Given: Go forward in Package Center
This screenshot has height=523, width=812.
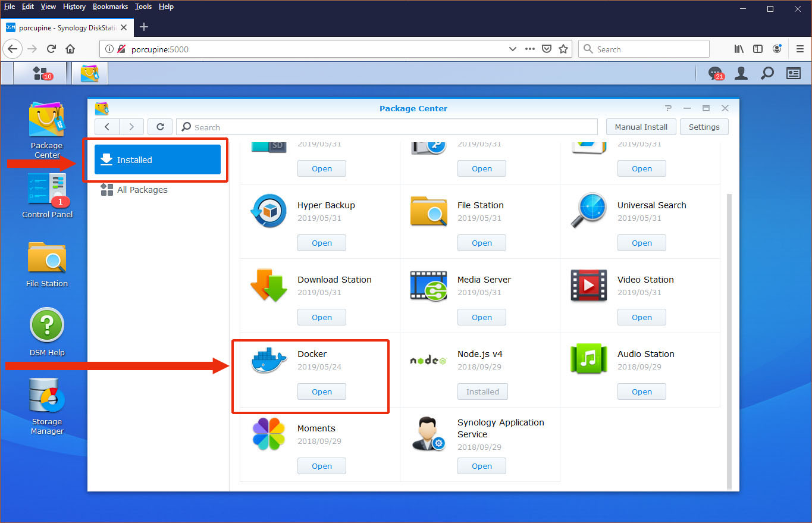Looking at the screenshot, I should pos(131,127).
